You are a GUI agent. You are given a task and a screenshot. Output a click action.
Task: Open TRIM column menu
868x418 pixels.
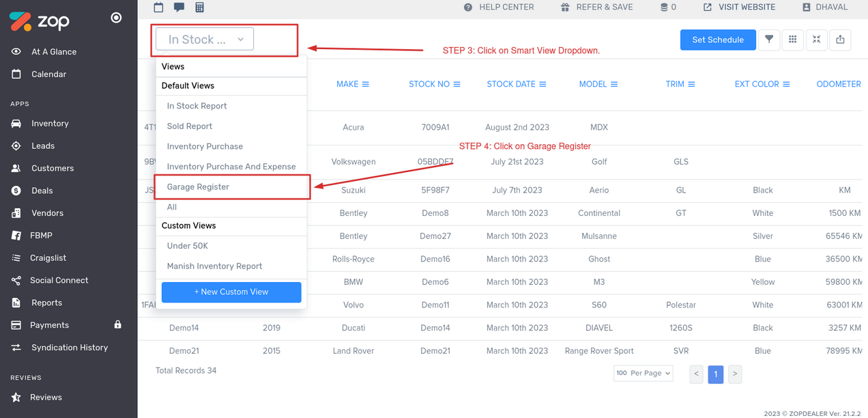pyautogui.click(x=691, y=85)
